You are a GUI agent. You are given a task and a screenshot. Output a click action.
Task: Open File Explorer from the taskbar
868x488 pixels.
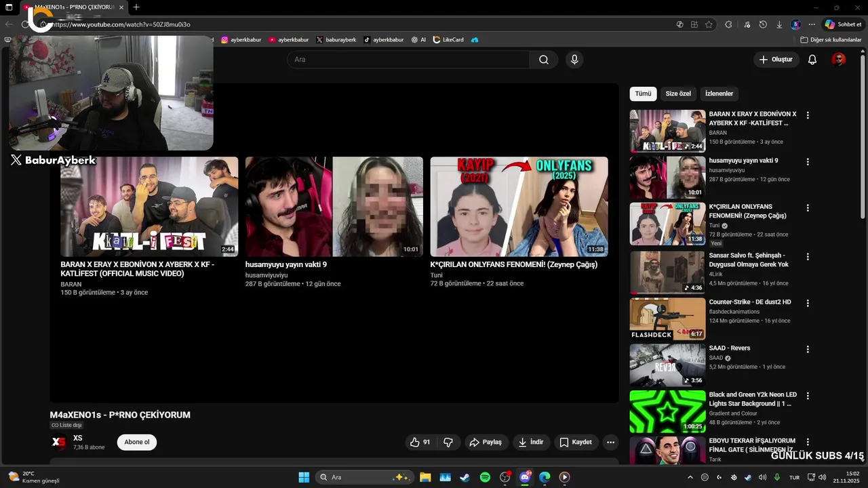[425, 477]
